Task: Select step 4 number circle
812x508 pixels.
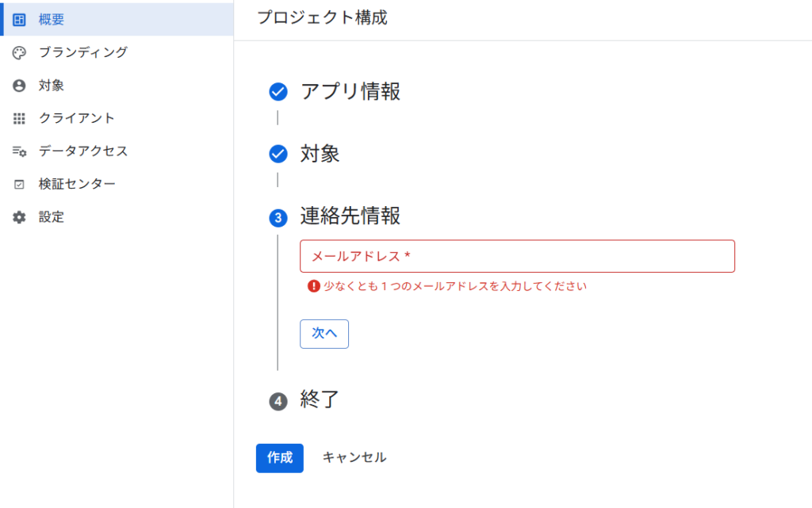Action: [278, 401]
